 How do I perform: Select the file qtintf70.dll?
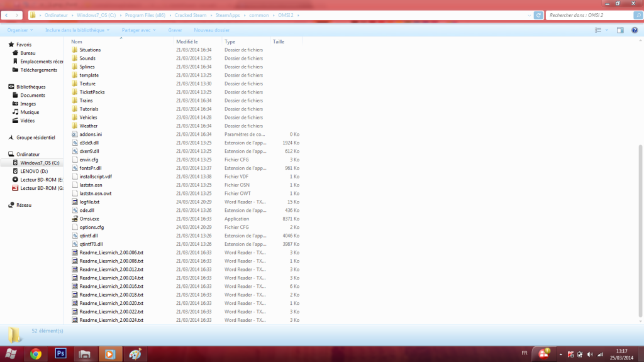tap(91, 244)
